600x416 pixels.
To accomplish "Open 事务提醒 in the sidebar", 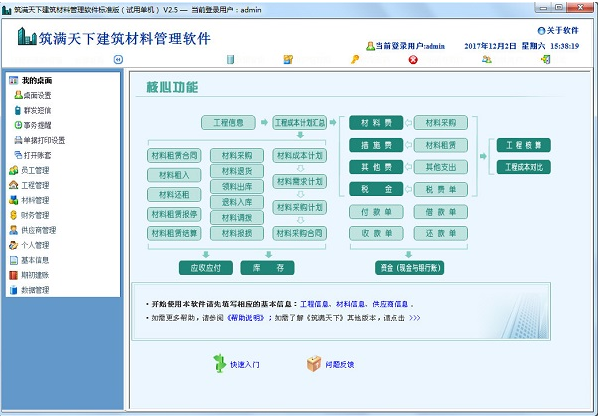I will pyautogui.click(x=33, y=125).
